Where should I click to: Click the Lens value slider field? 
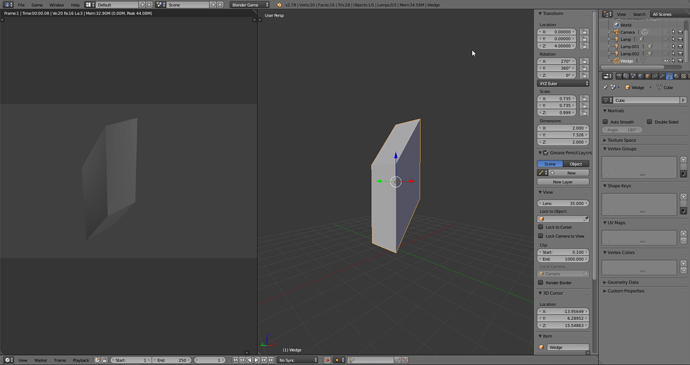pyautogui.click(x=563, y=203)
